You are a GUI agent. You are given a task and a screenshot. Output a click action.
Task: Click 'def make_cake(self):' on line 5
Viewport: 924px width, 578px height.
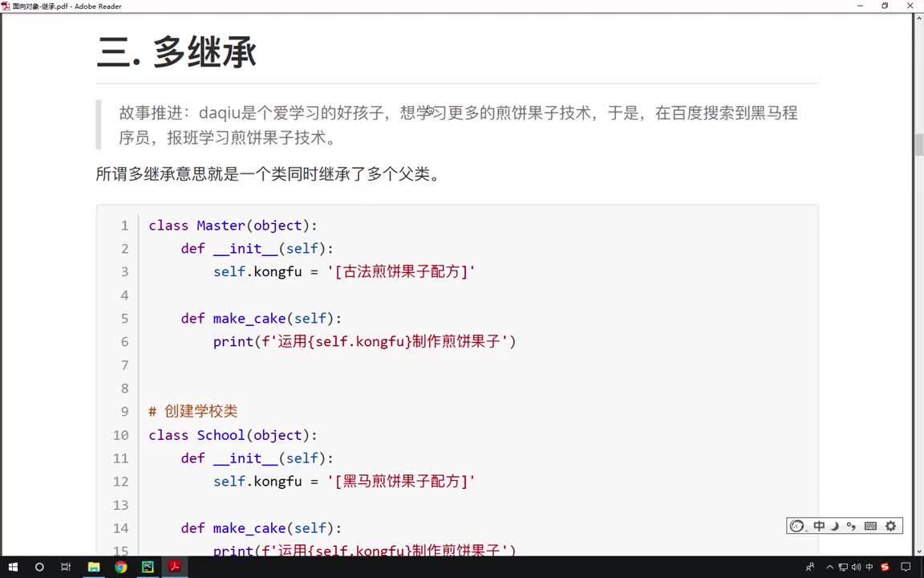tap(261, 318)
